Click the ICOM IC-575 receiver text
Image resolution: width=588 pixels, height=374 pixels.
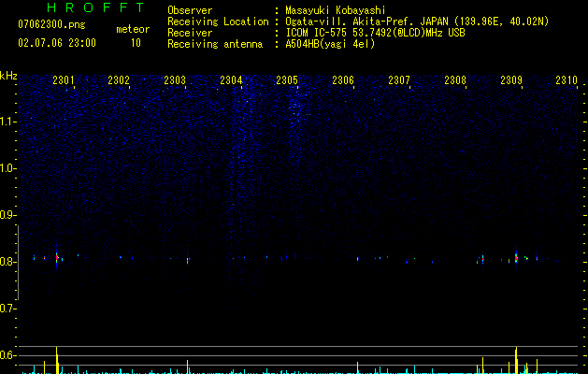[x=375, y=33]
